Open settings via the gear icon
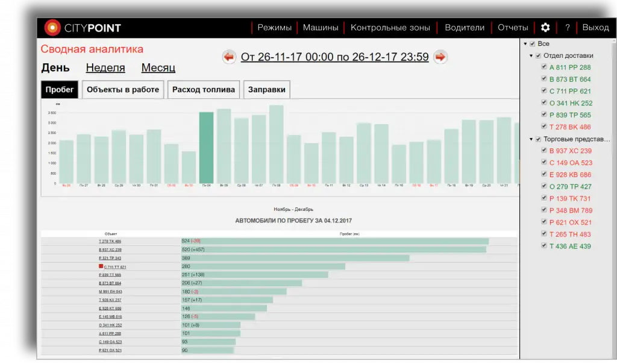The image size is (617, 364). coord(545,28)
